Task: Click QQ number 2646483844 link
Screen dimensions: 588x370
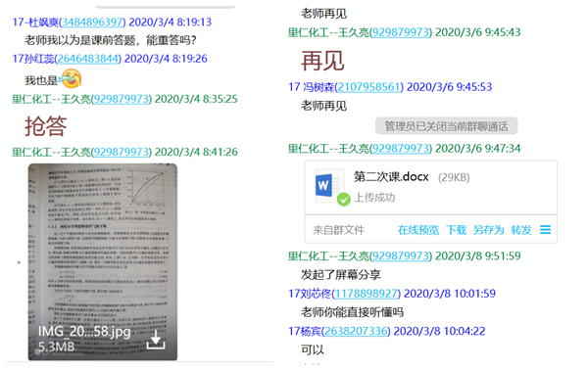Action: click(x=88, y=59)
